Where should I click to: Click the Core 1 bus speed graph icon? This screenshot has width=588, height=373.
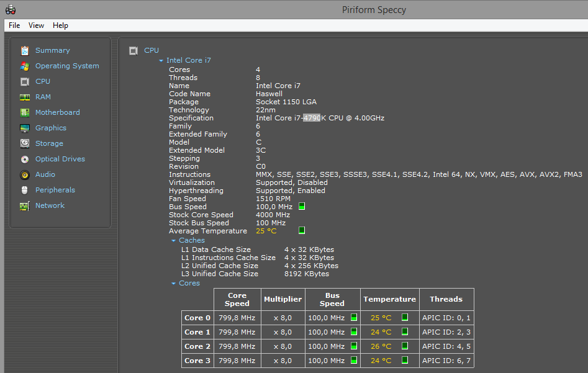pos(354,331)
